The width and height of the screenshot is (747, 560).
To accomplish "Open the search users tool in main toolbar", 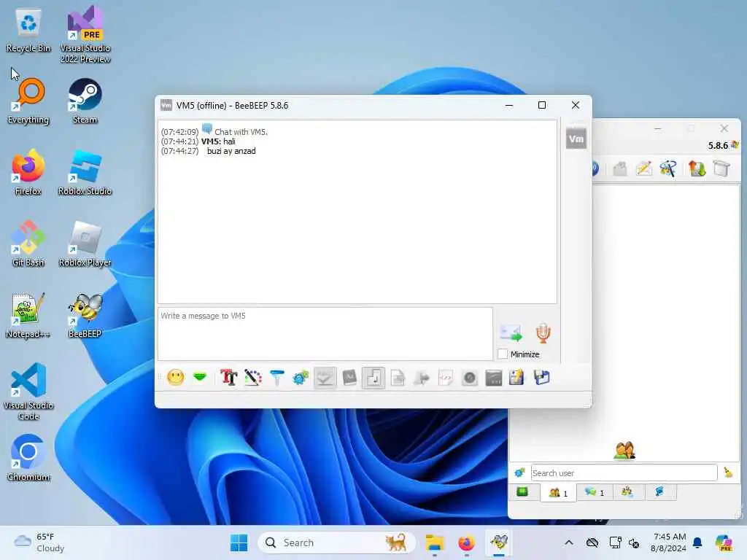I will pos(668,168).
